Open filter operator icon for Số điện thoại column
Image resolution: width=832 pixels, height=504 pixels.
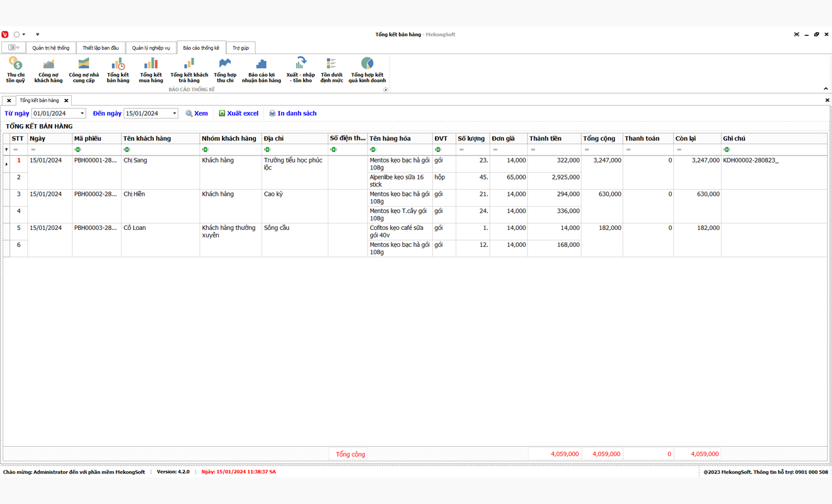pos(333,150)
